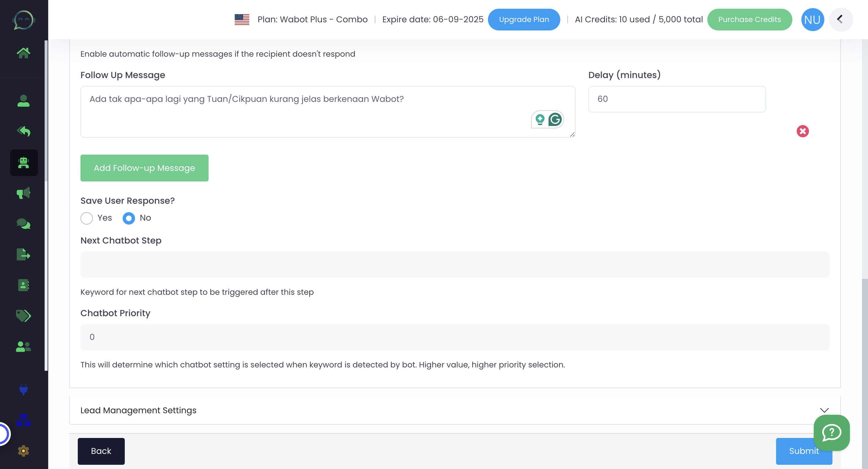Submit the chatbot settings form
The height and width of the screenshot is (469, 868).
pyautogui.click(x=804, y=451)
